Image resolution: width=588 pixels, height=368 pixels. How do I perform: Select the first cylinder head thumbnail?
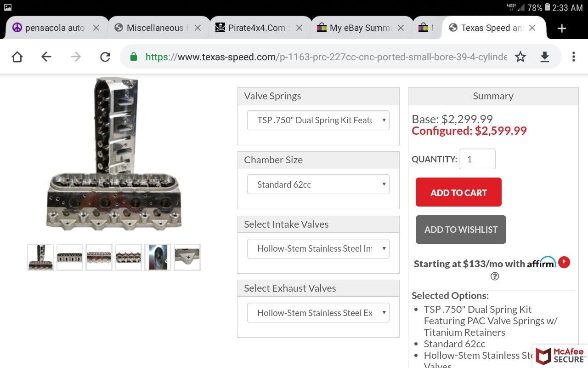click(x=40, y=257)
